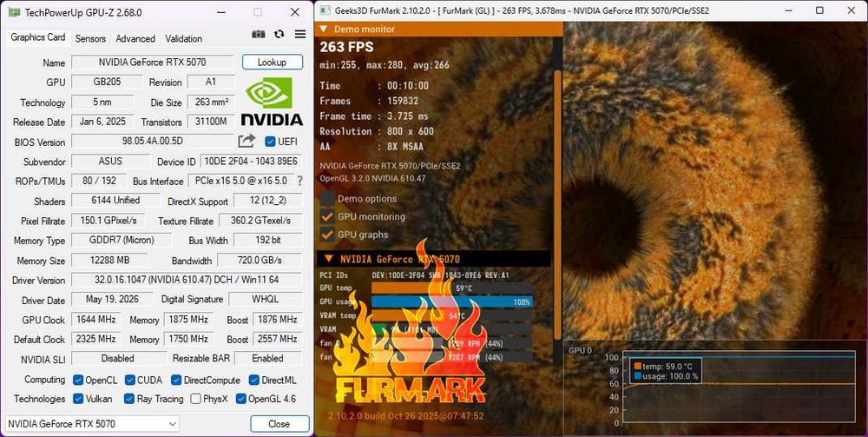Click the GPU-Z refresh icon

coord(279,34)
